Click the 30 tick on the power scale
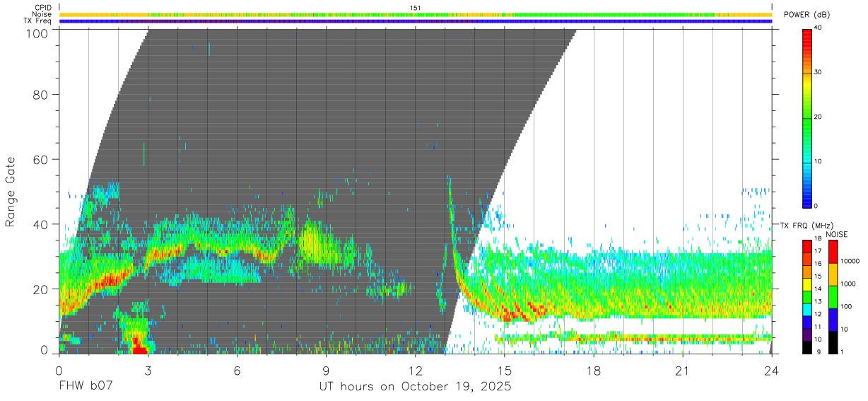This screenshot has width=868, height=401. coord(819,73)
